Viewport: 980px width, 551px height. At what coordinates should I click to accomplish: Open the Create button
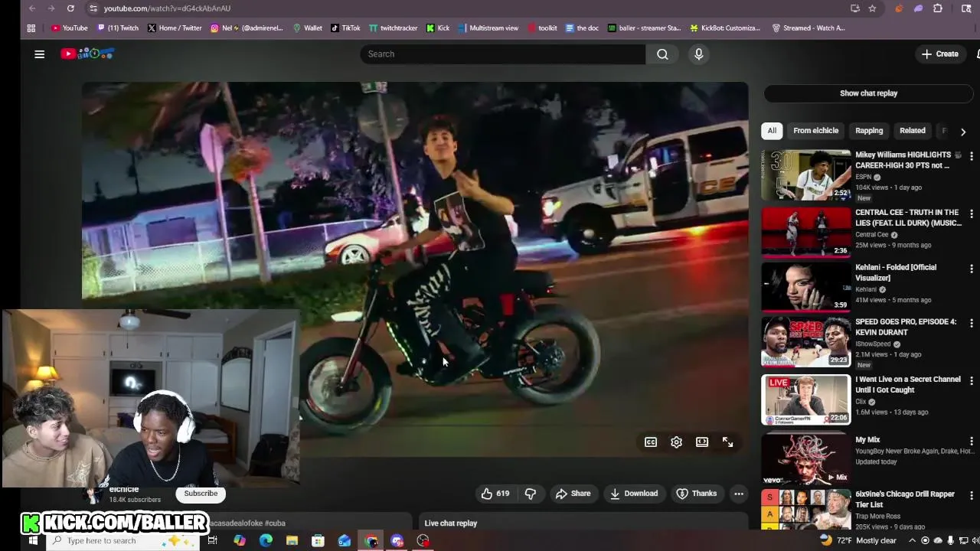point(940,54)
